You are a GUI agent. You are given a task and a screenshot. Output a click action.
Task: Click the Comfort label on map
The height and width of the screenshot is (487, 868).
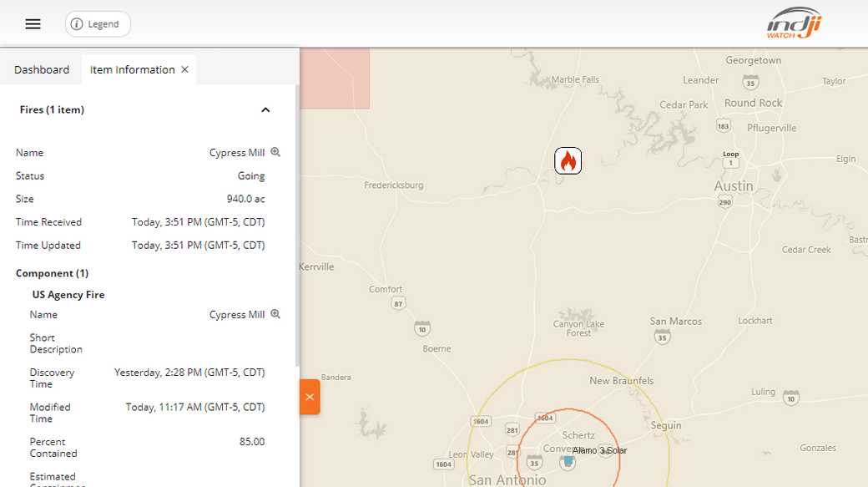pyautogui.click(x=386, y=289)
